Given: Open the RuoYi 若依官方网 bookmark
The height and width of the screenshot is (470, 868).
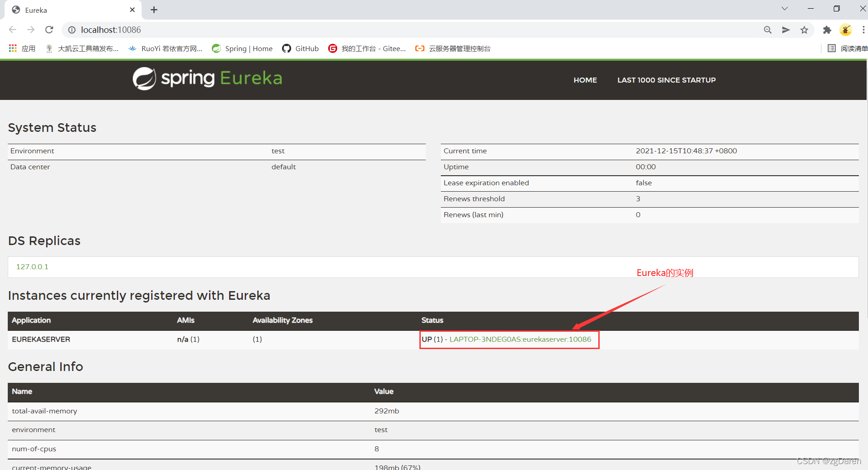Looking at the screenshot, I should click(x=166, y=48).
